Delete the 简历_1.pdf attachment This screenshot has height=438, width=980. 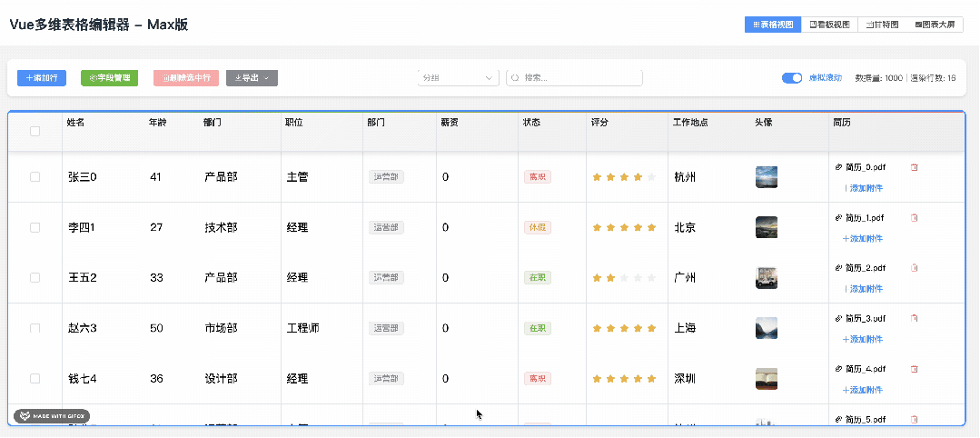(x=915, y=218)
